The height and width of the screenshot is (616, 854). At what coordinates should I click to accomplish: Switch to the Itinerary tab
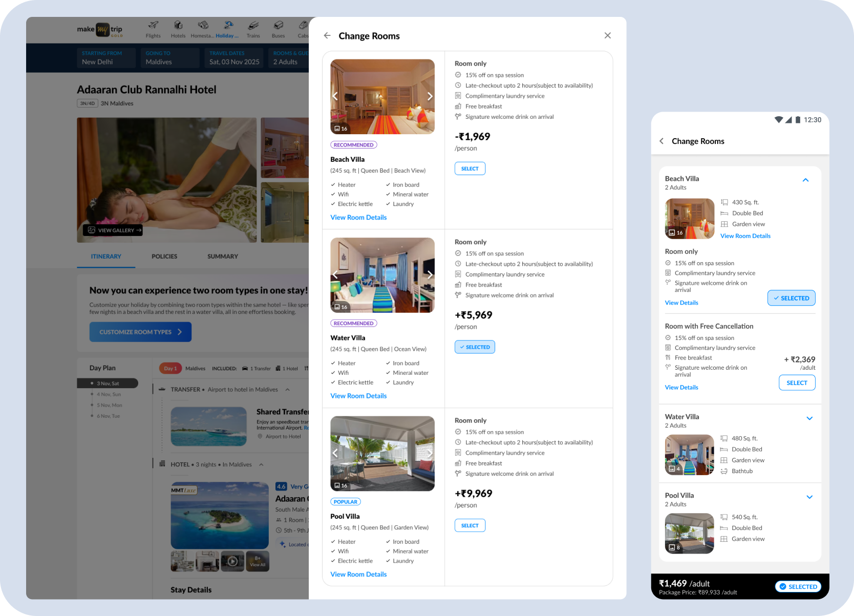click(106, 257)
